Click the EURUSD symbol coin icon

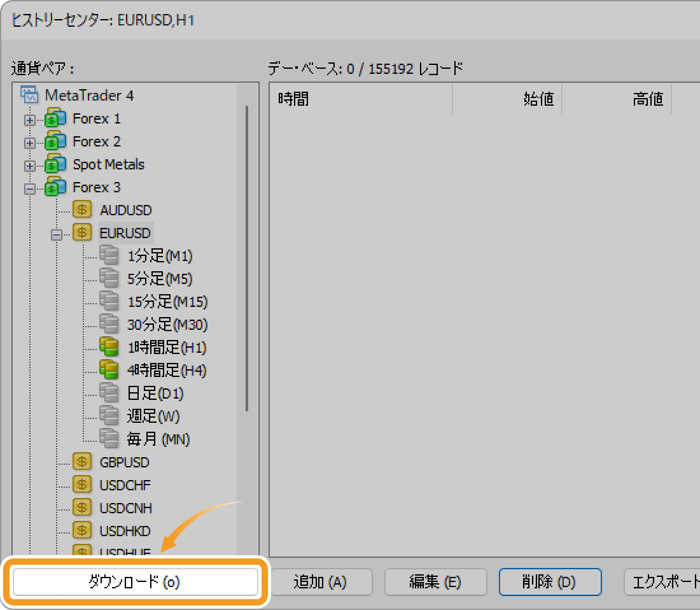82,232
